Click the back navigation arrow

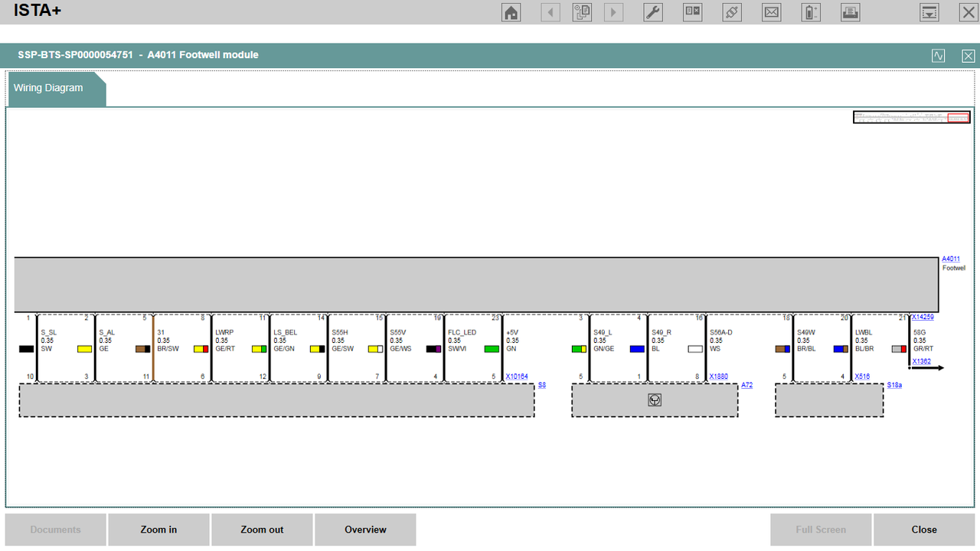click(550, 12)
